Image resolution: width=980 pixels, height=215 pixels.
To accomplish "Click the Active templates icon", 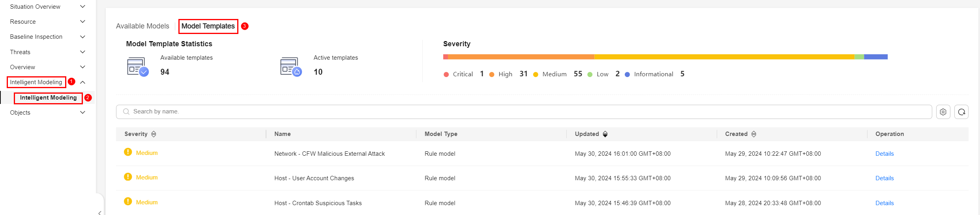I will tap(291, 67).
